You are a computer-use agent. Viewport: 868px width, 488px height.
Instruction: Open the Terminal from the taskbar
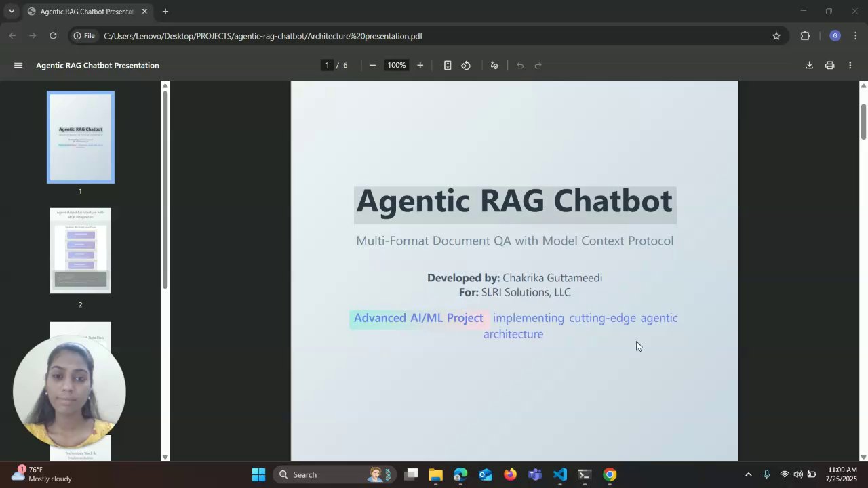[x=585, y=474]
